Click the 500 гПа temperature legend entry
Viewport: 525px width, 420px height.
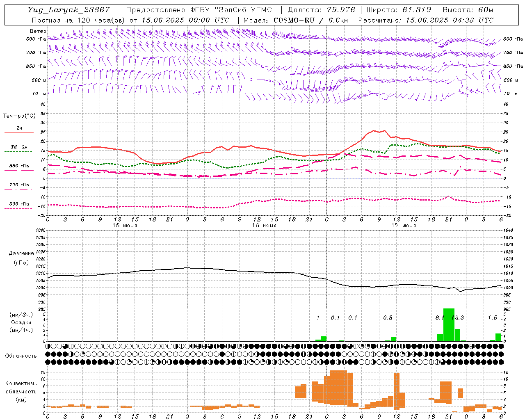pyautogui.click(x=19, y=204)
